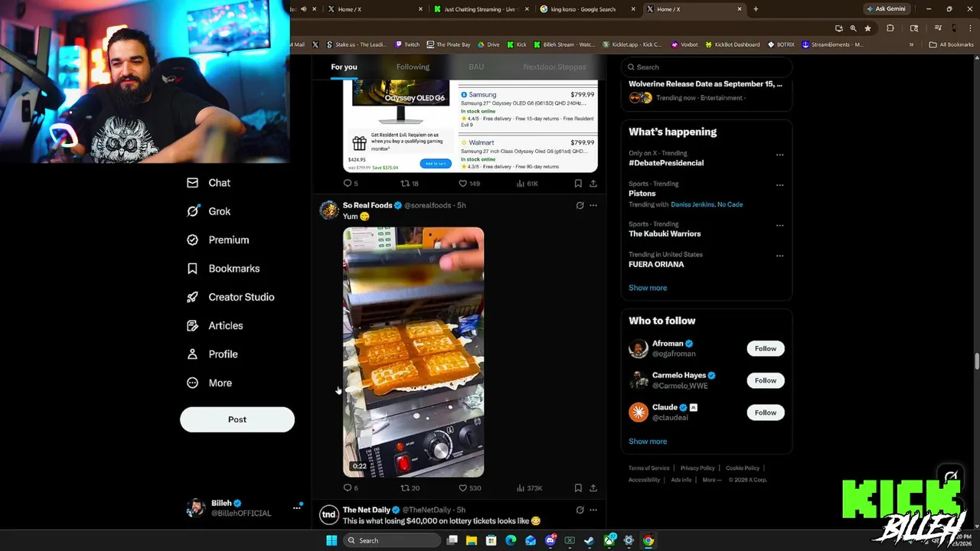Screen dimensions: 980x551
Task: Open the Premium sidebar item
Action: coord(218,240)
